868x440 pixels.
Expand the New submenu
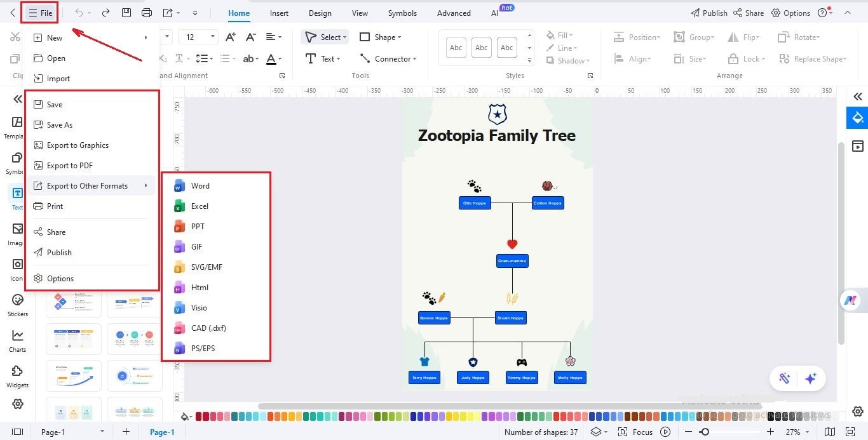92,38
